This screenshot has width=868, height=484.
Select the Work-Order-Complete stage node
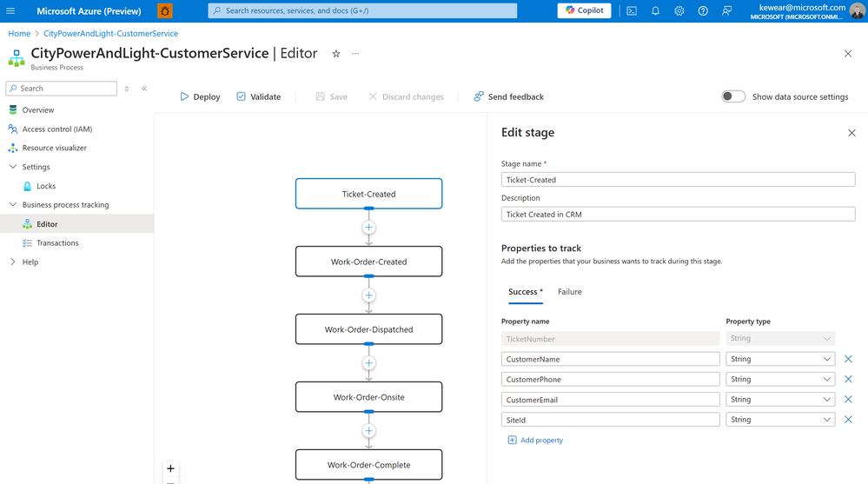(368, 465)
